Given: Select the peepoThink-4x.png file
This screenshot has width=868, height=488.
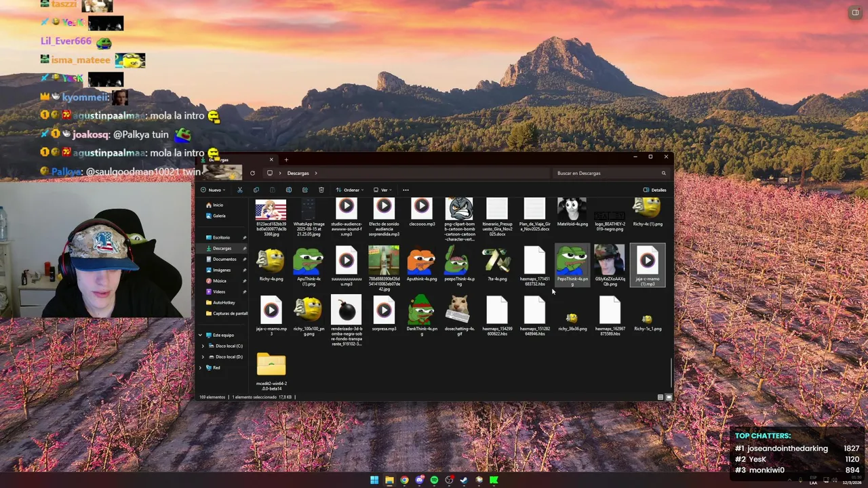Looking at the screenshot, I should 459,266.
